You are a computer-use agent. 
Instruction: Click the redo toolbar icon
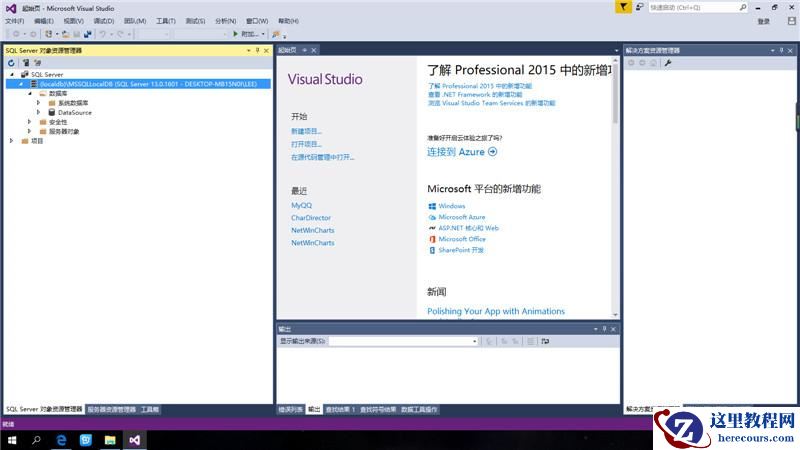(120, 34)
